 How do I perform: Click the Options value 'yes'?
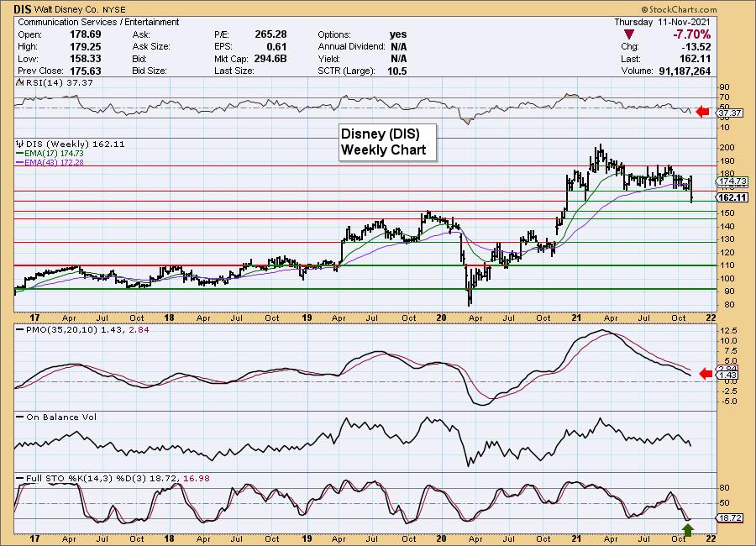pyautogui.click(x=398, y=34)
